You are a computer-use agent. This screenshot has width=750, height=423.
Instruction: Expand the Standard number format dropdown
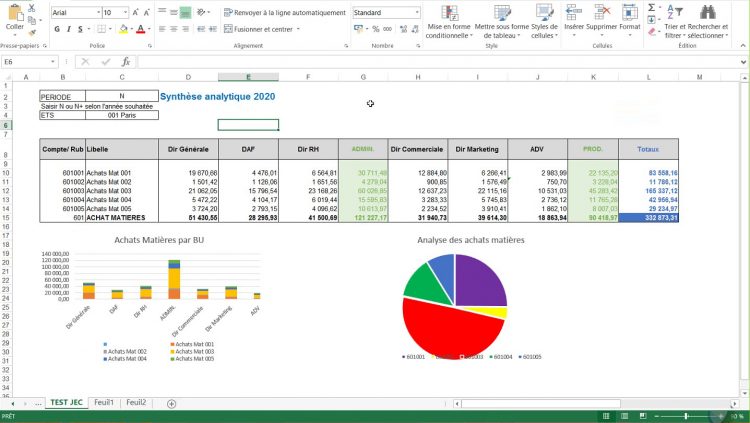pyautogui.click(x=416, y=13)
